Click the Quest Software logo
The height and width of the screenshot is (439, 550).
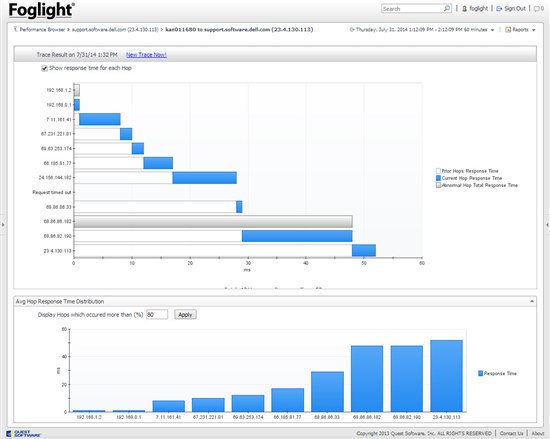[24, 434]
